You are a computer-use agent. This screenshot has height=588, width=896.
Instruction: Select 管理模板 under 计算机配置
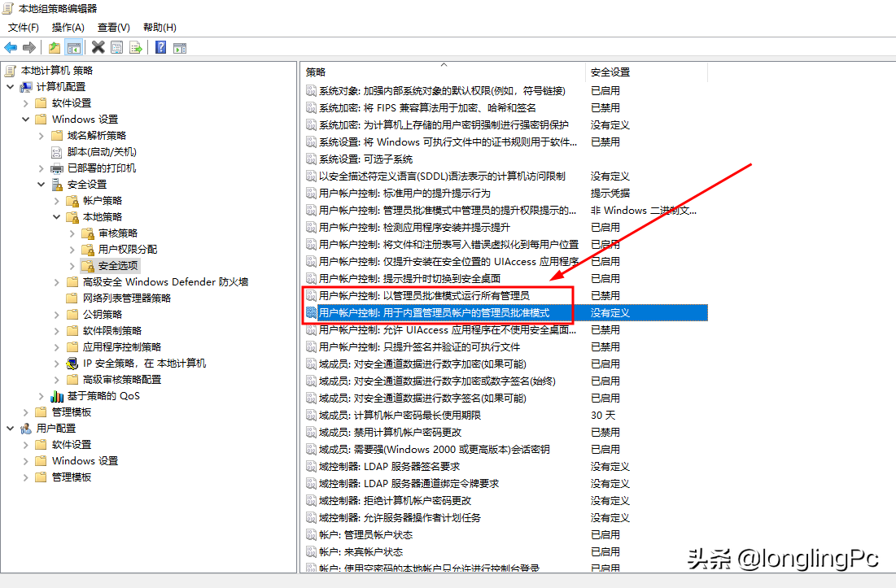72,412
